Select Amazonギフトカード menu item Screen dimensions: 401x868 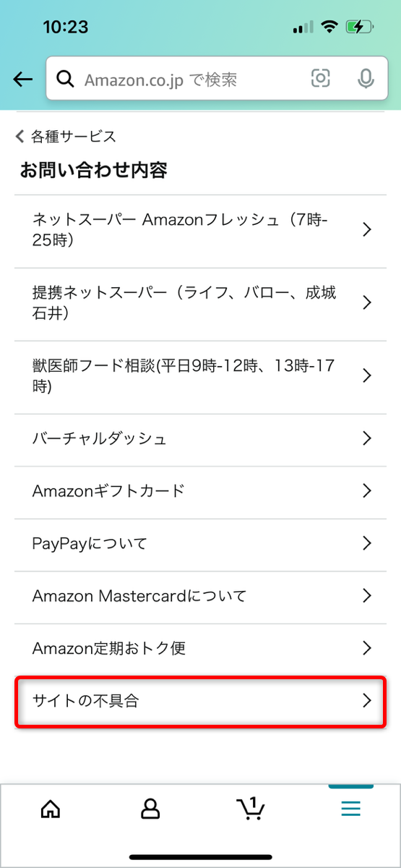[201, 491]
